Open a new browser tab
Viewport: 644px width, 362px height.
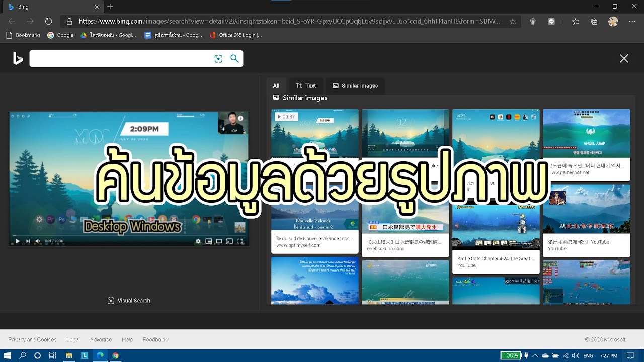tap(110, 7)
